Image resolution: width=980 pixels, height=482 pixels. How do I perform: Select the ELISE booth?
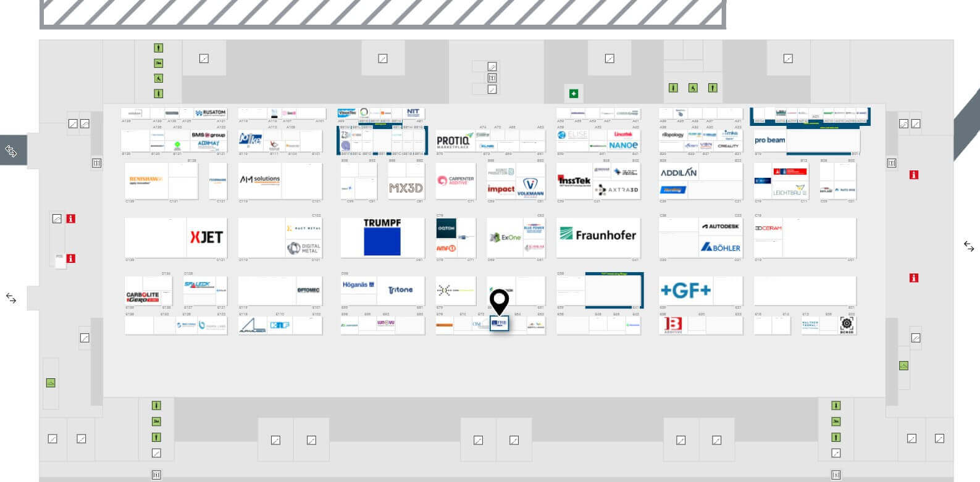coord(572,135)
